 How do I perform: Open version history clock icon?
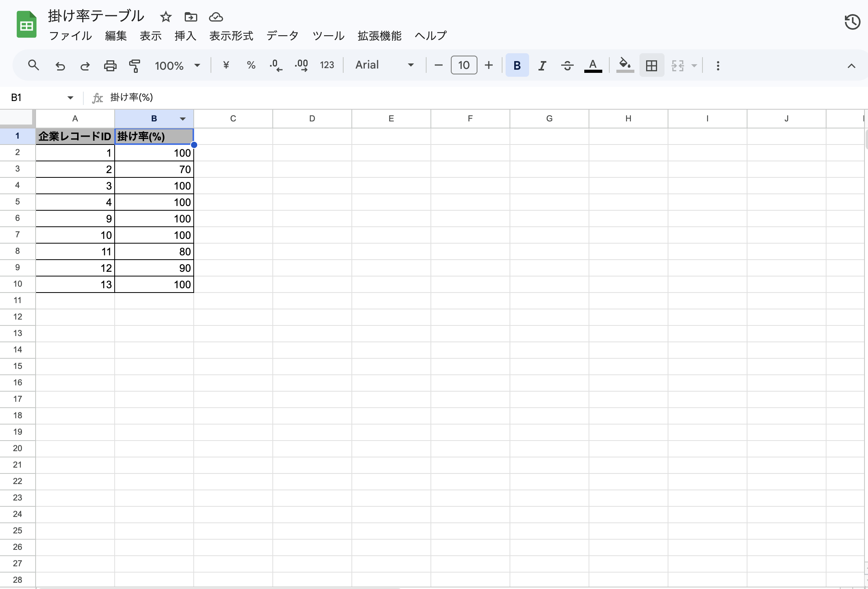click(852, 22)
